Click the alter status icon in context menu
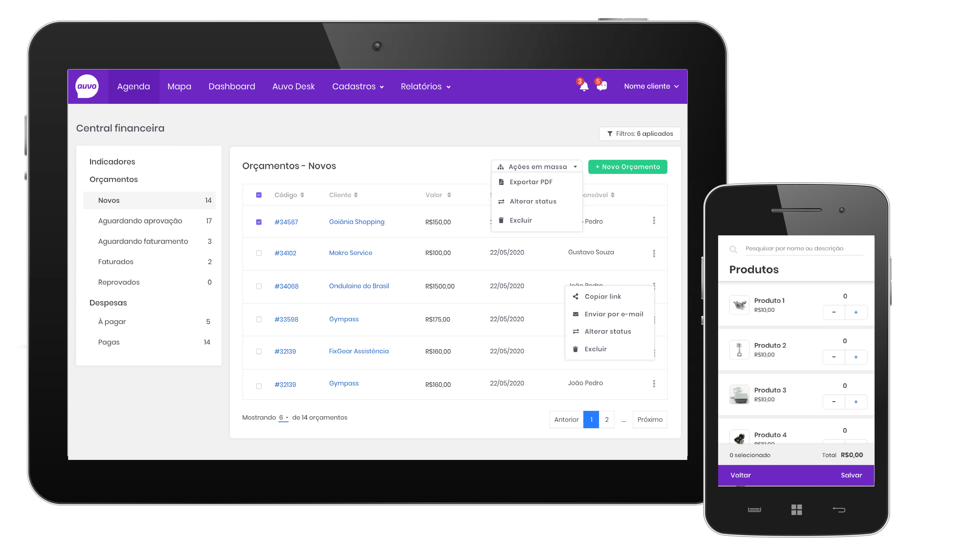The height and width of the screenshot is (551, 980). coord(575,331)
